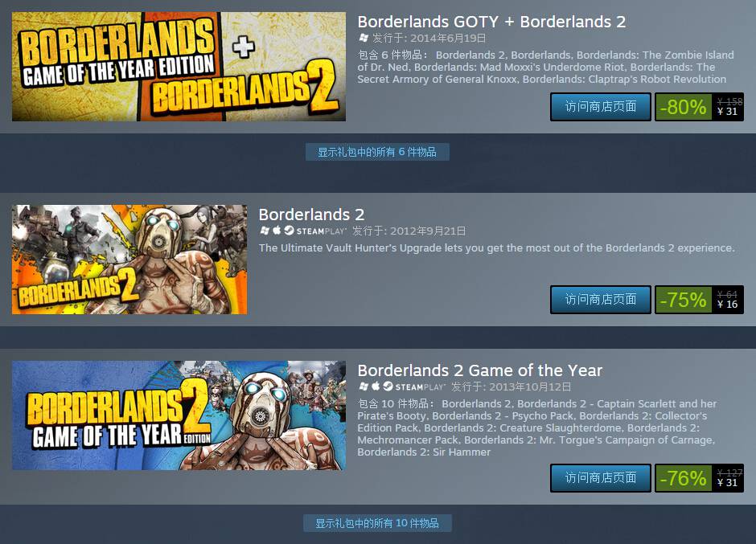This screenshot has width=756, height=544.
Task: Click Windows platform icon under Borderlands 2 title
Action: pos(265,231)
